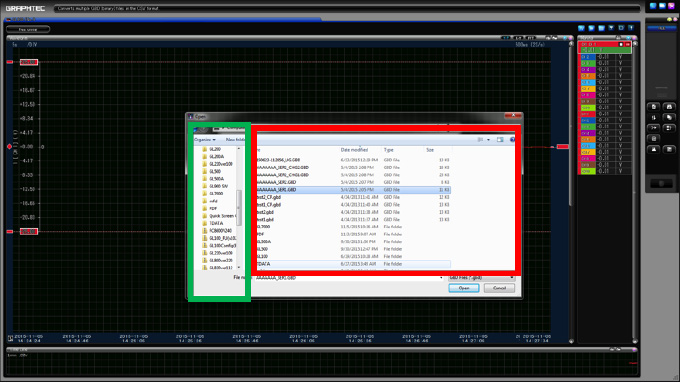The width and height of the screenshot is (680, 383).
Task: Toggle the preview pane icon in the dialog
Action: 500,140
